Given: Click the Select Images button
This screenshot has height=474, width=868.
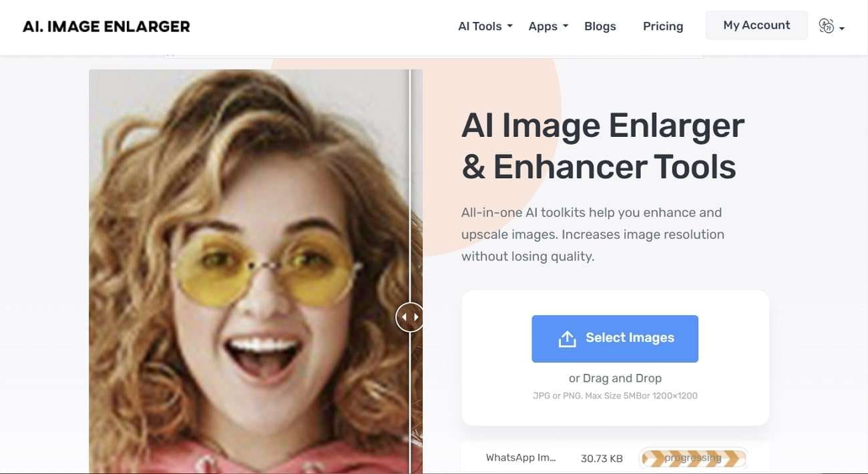Looking at the screenshot, I should pos(614,338).
